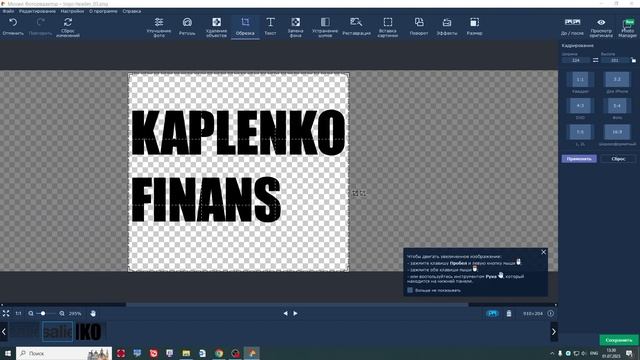This screenshot has width=640, height=360.
Task: Open the Photo Enhancement (Улучшение фото) tool
Action: (x=159, y=27)
